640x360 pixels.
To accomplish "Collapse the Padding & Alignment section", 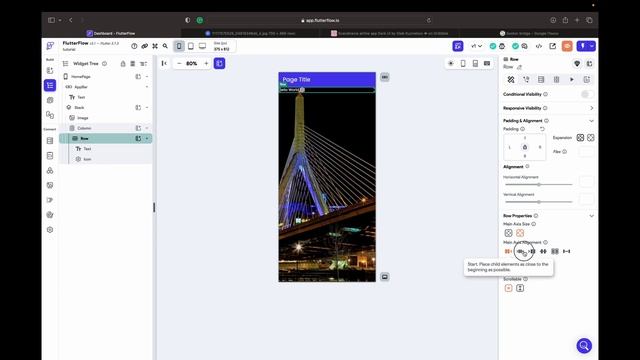I will [591, 121].
